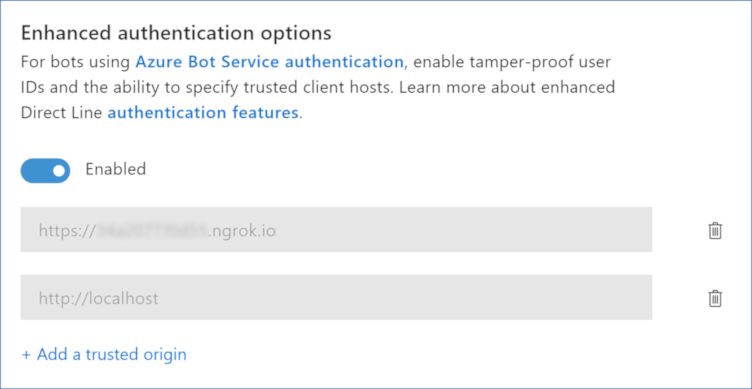752x389 pixels.
Task: Click the Enabled label text
Action: pyautogui.click(x=116, y=169)
